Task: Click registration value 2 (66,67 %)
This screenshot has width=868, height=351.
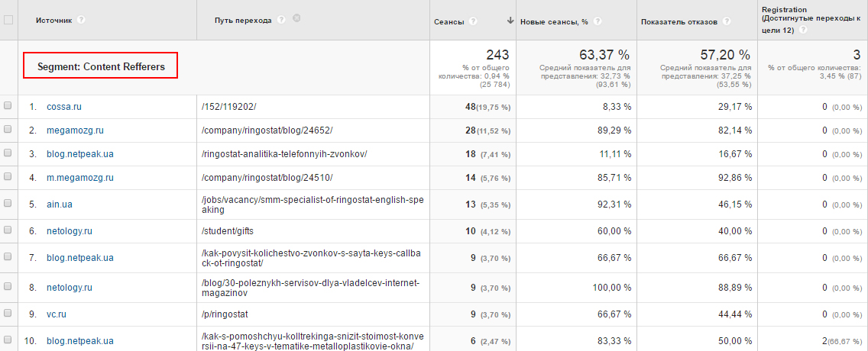Action: 841,341
